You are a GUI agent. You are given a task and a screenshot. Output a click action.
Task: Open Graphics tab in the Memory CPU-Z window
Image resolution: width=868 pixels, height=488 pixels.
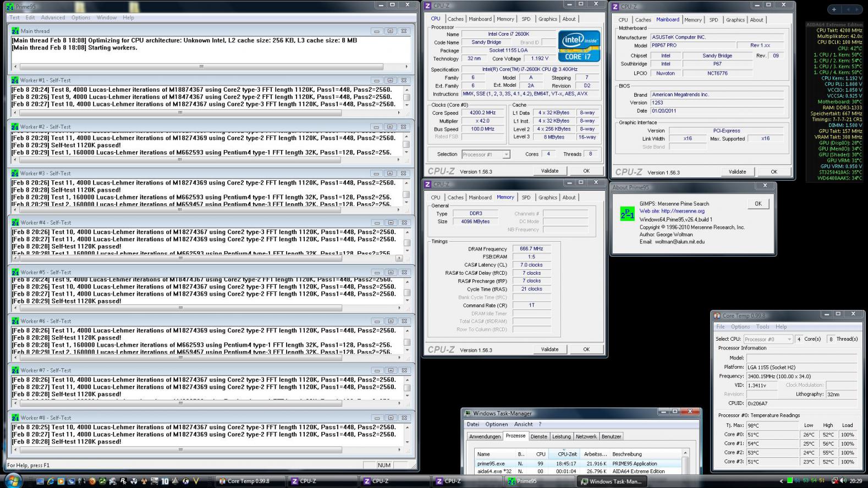(x=547, y=197)
